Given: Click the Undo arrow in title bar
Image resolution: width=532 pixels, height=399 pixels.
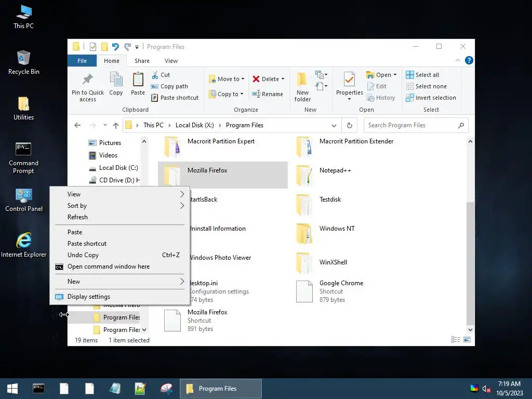Looking at the screenshot, I should pos(115,46).
